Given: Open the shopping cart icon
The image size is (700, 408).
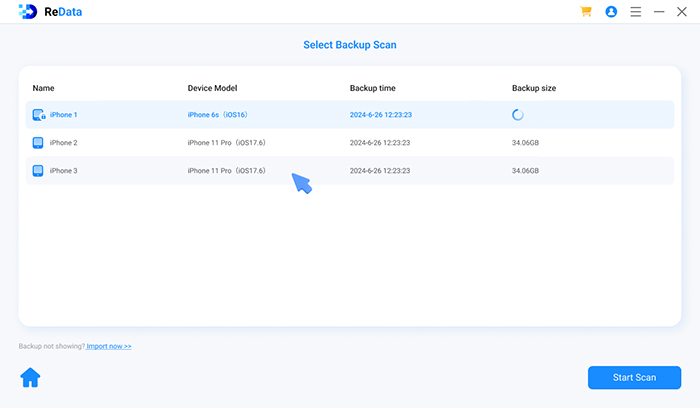Looking at the screenshot, I should pyautogui.click(x=586, y=12).
